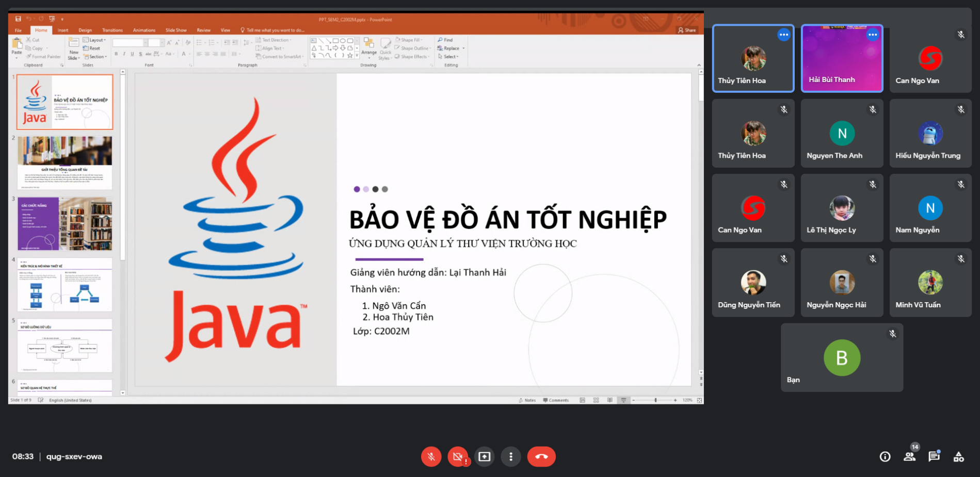Open the font name combo box
980x477 pixels.
click(130, 43)
